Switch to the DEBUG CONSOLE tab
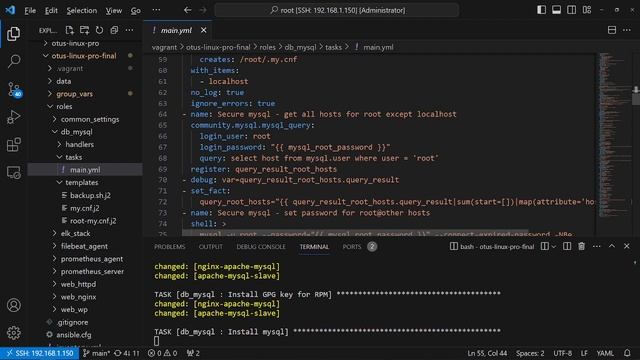The height and width of the screenshot is (360, 640). (261, 247)
